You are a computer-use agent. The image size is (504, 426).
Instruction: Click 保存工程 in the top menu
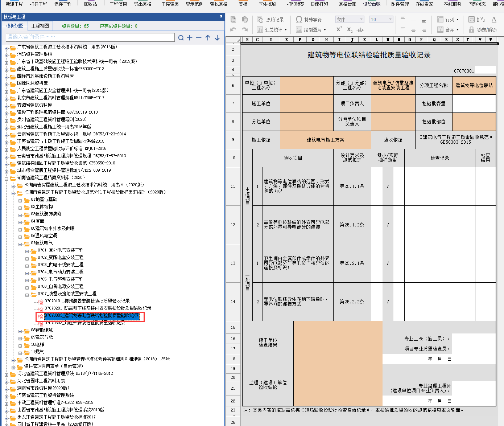pos(63,4)
